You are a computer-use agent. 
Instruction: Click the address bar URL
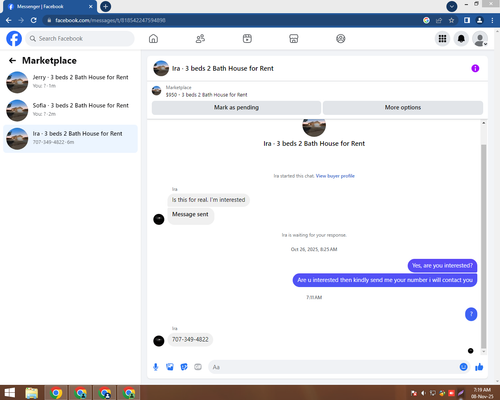click(110, 20)
